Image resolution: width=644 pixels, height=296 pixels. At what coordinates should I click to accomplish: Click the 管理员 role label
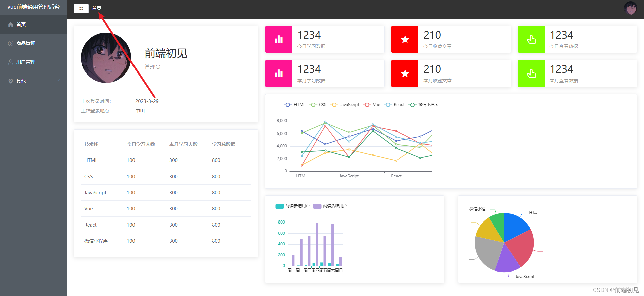(x=153, y=67)
